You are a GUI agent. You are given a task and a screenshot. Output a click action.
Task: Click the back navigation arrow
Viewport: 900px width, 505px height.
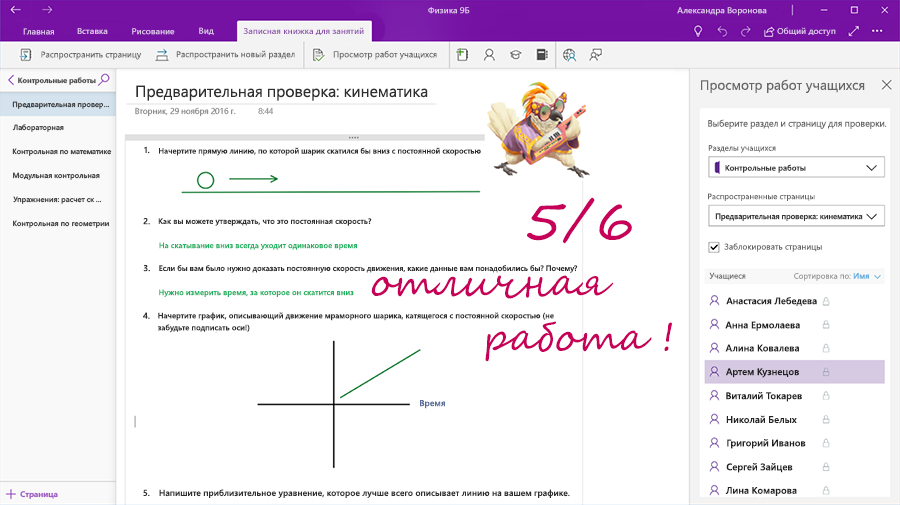[x=15, y=9]
